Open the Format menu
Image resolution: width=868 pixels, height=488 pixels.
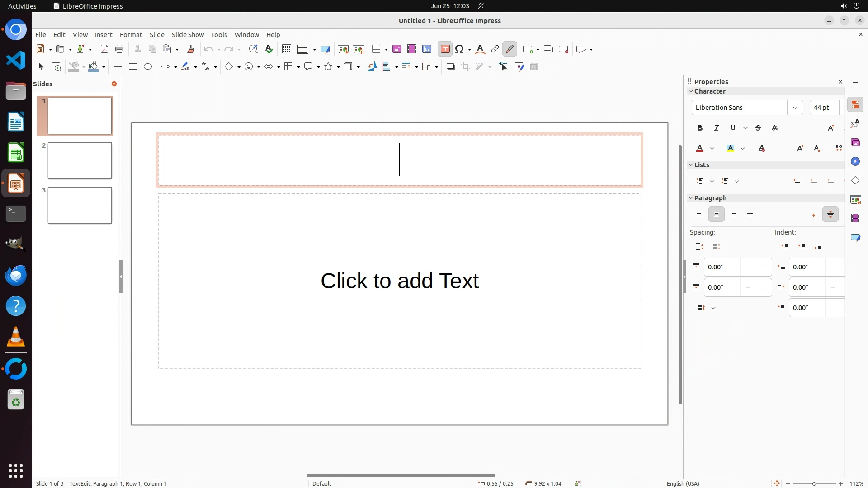click(131, 35)
